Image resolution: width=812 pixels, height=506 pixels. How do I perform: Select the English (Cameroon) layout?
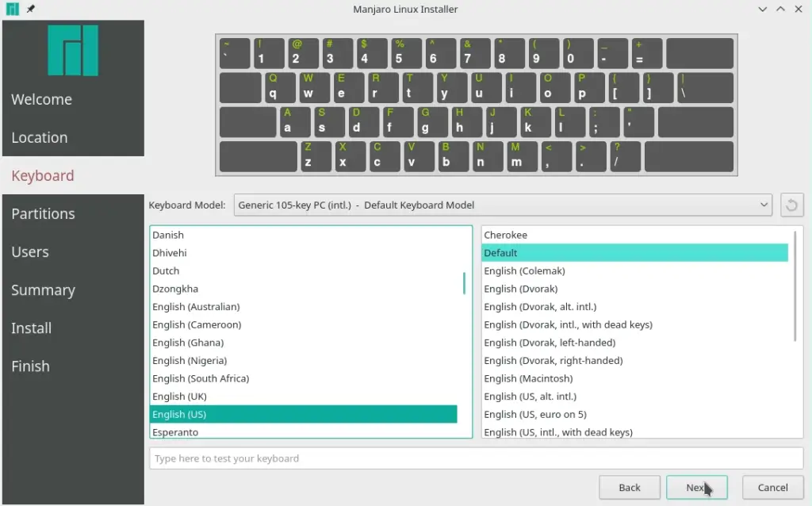point(304,324)
